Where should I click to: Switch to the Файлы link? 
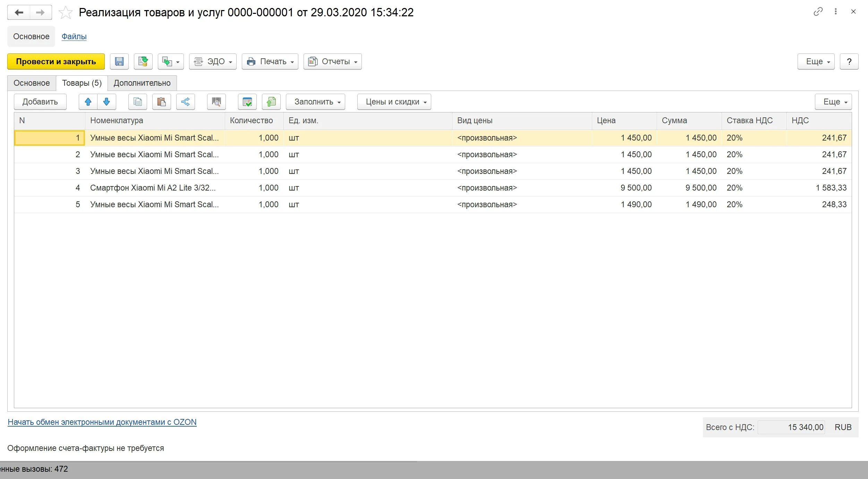[74, 36]
